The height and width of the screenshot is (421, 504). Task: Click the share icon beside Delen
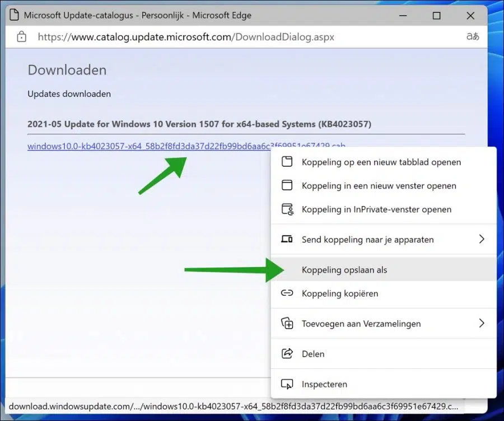pyautogui.click(x=287, y=353)
